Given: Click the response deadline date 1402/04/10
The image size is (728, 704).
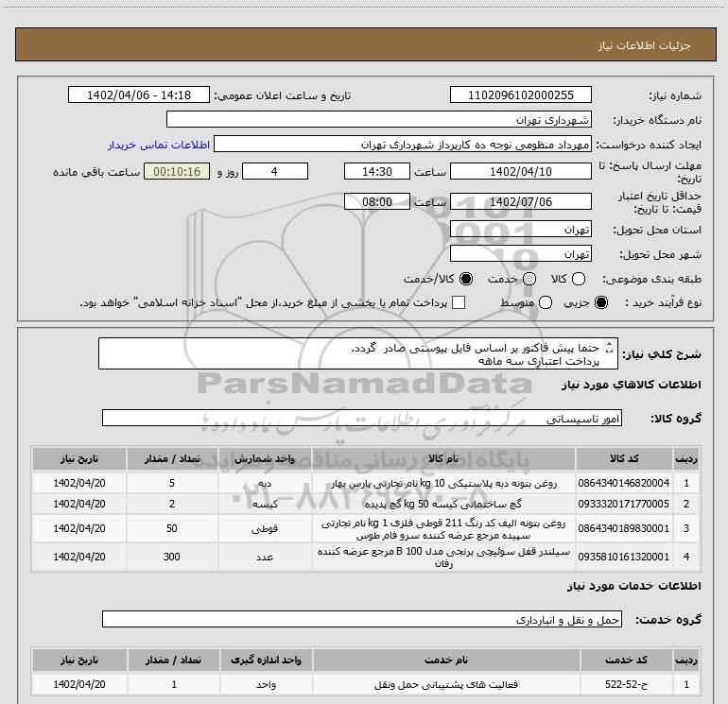Looking at the screenshot, I should point(520,171).
